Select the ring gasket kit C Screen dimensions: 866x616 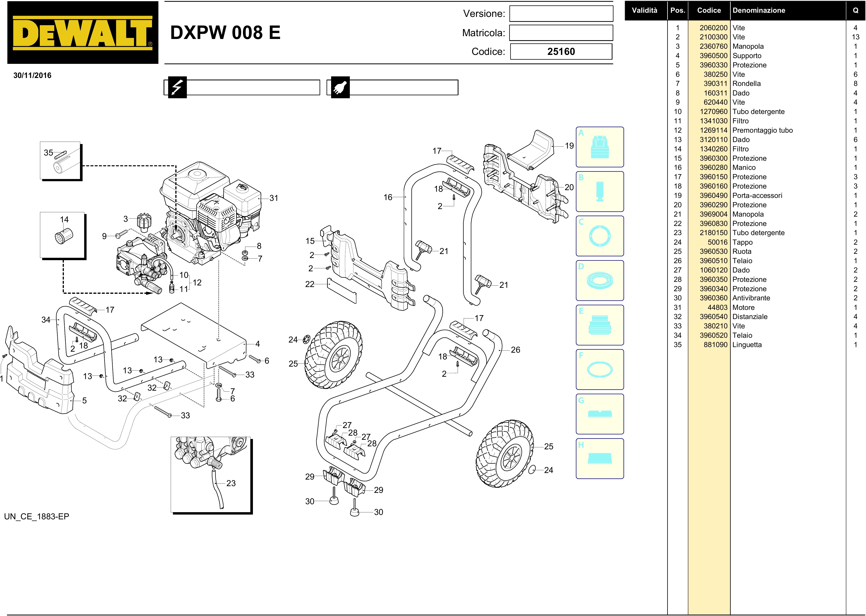point(600,236)
